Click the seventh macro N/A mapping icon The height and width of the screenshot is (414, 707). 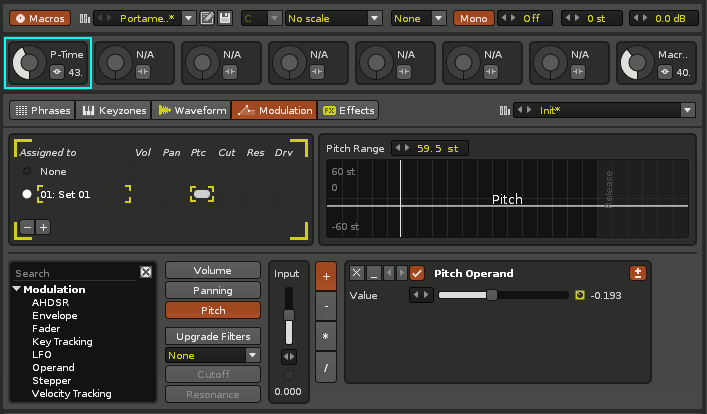(x=578, y=72)
